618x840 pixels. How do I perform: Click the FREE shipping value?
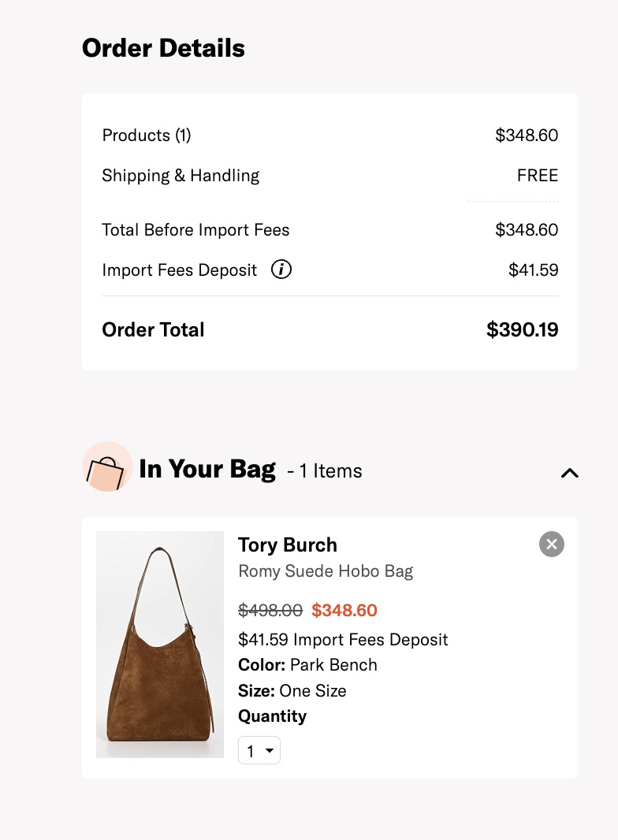click(x=538, y=176)
